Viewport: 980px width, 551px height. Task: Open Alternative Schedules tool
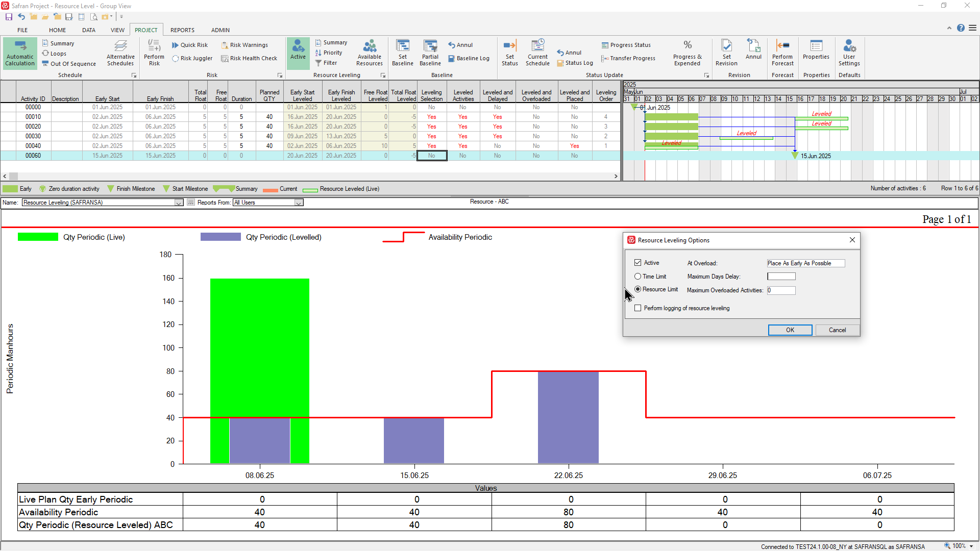coord(120,53)
